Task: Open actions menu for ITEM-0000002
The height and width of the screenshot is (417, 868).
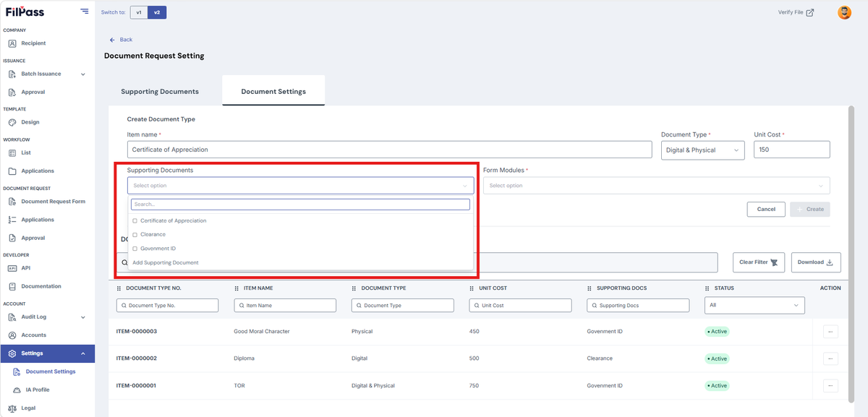Action: [x=830, y=358]
